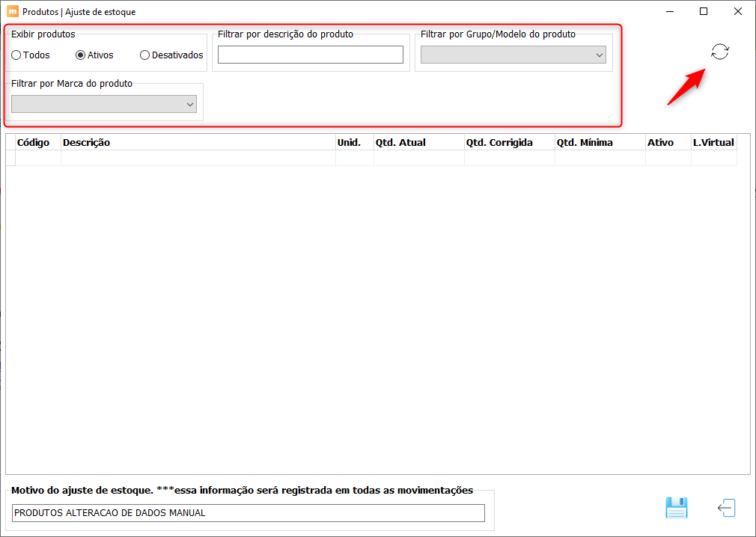This screenshot has height=537, width=756.
Task: Click the Ativo column header
Action: (x=668, y=143)
